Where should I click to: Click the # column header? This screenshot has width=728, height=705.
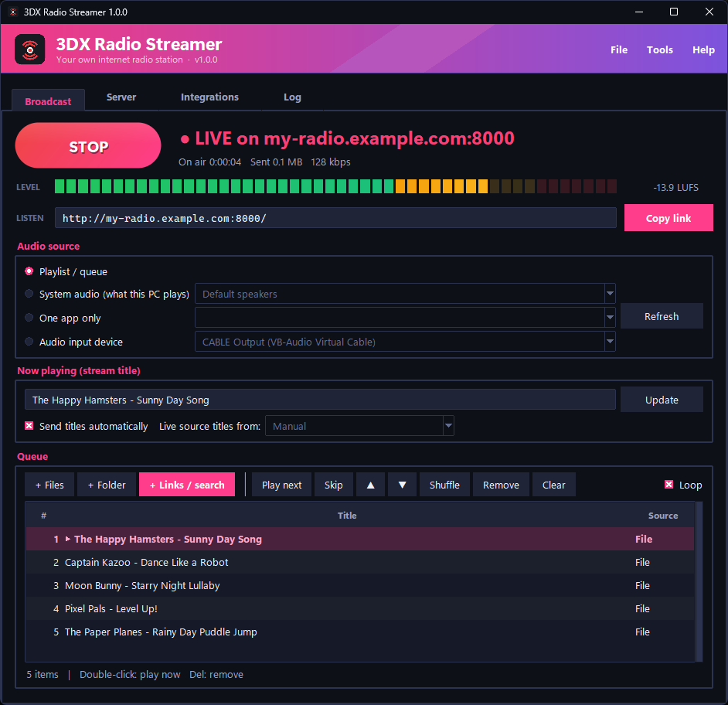click(x=43, y=516)
